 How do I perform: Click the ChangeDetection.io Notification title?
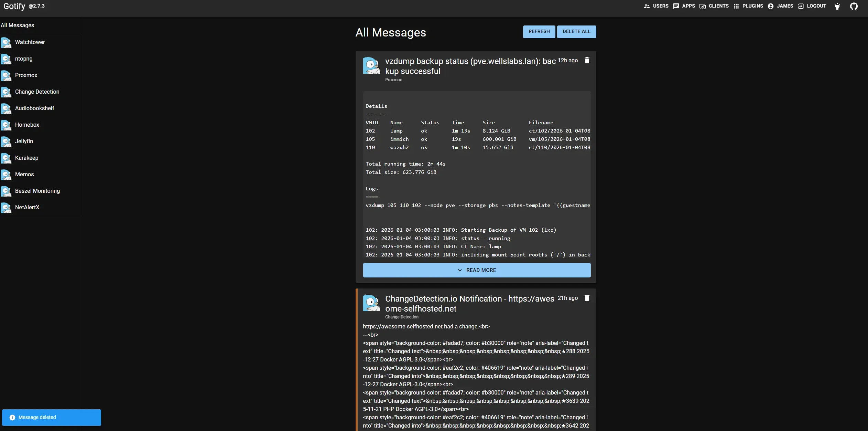(469, 304)
